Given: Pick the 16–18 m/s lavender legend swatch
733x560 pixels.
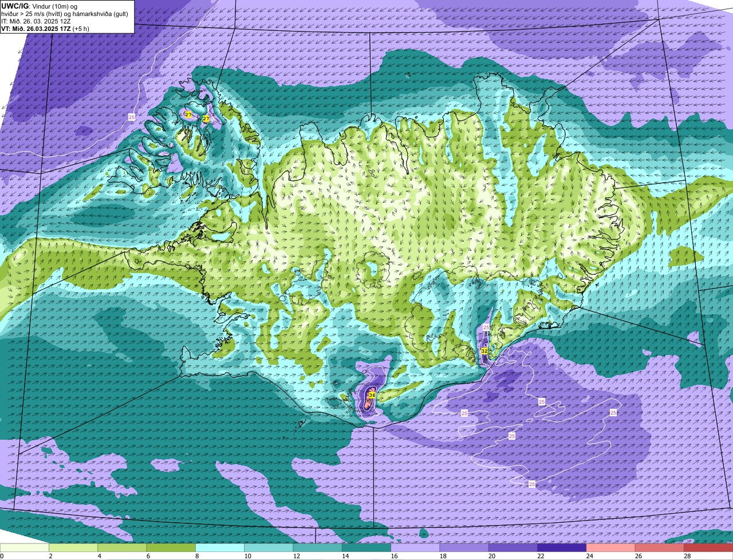Looking at the screenshot, I should 415,547.
